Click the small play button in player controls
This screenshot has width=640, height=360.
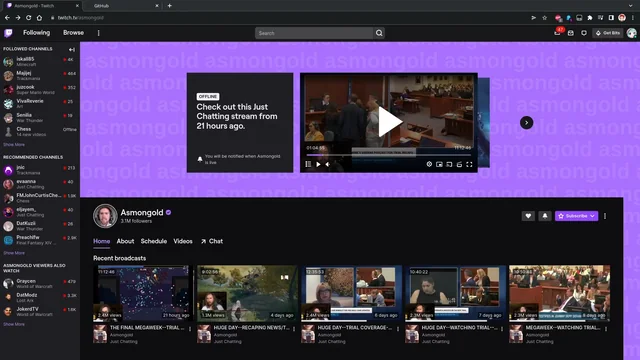(318, 164)
